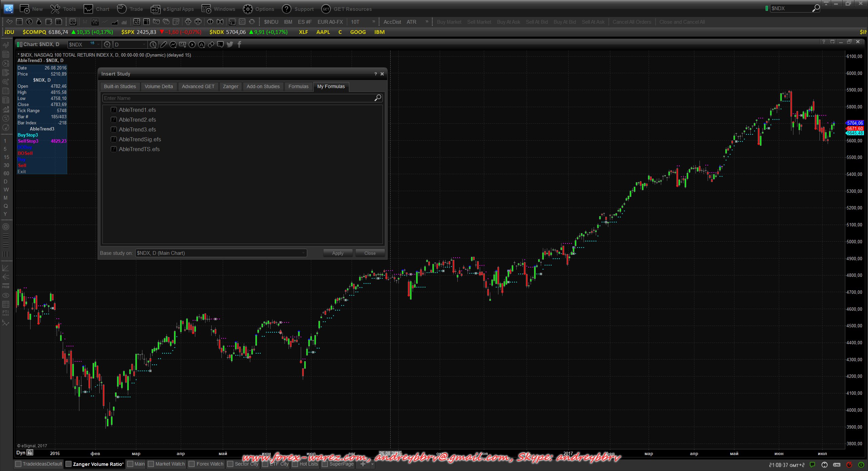Screen dimensions: 868x471
Task: Click the chart replay play icon
Action: 192,44
